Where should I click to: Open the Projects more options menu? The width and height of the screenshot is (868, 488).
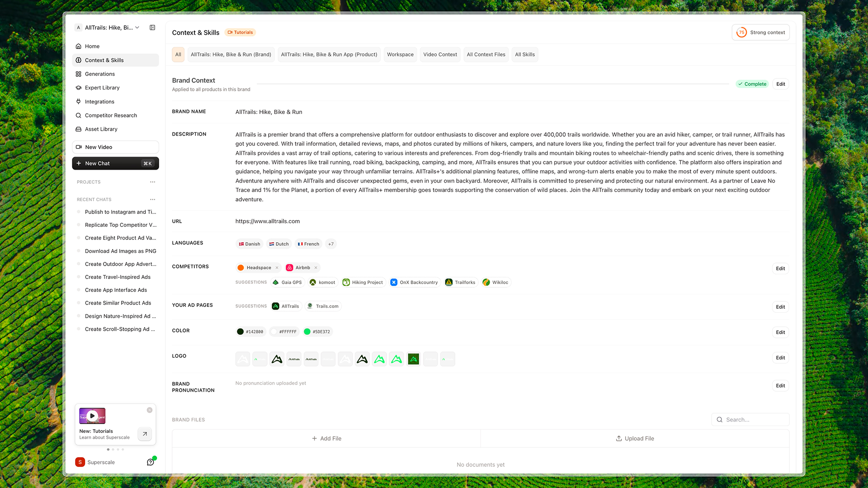click(x=153, y=182)
